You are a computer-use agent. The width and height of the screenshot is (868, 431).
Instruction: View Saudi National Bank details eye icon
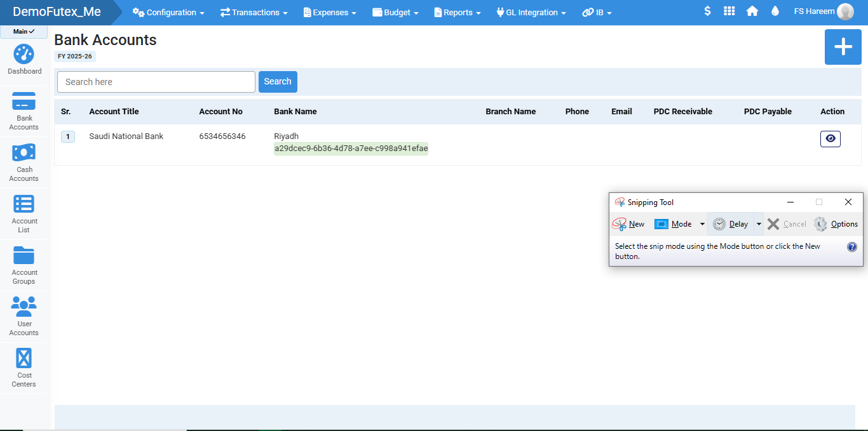click(830, 139)
